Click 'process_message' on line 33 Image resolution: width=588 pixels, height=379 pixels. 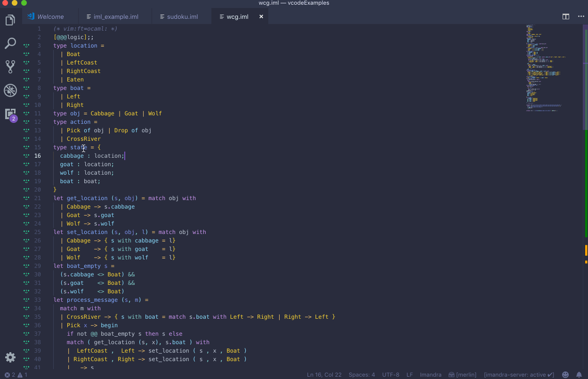click(x=92, y=300)
